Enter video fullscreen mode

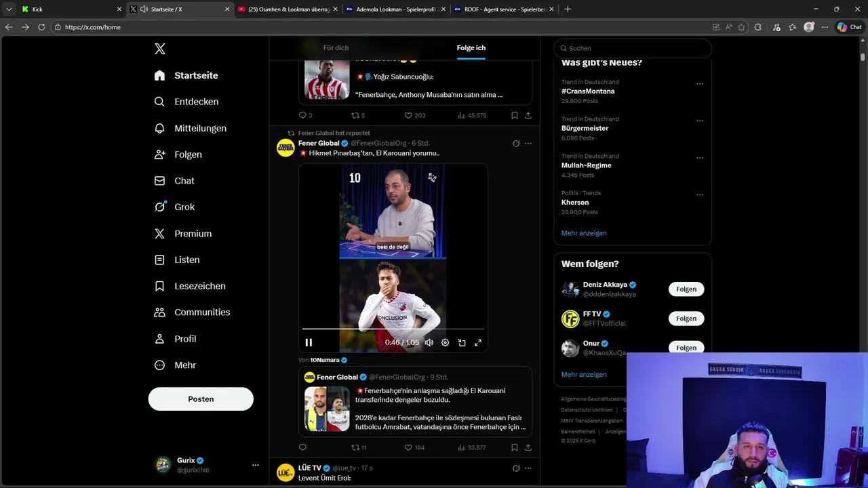click(x=478, y=343)
